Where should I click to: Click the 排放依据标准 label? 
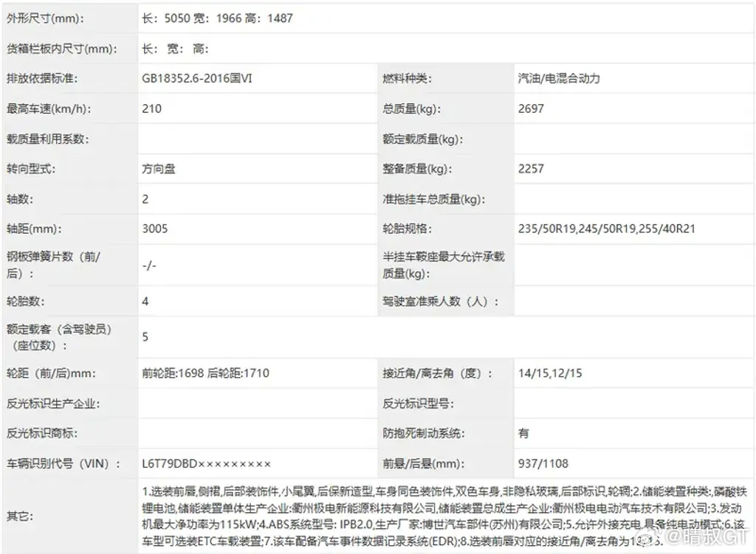coord(42,78)
